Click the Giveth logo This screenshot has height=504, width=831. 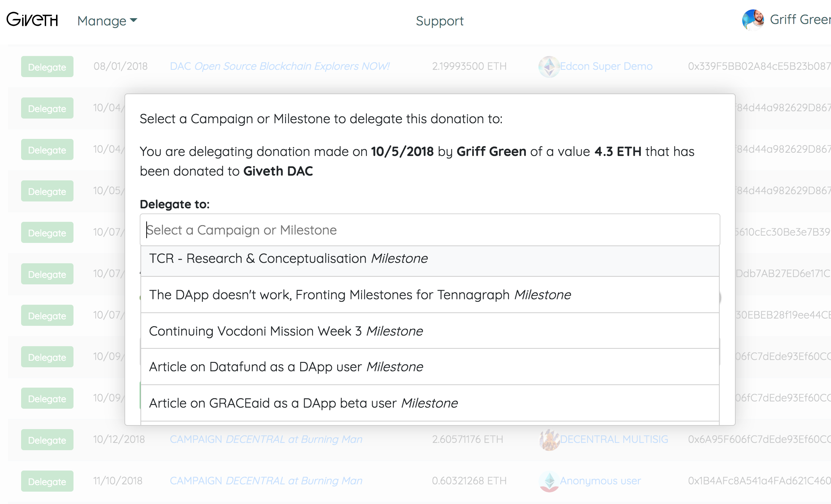[32, 20]
